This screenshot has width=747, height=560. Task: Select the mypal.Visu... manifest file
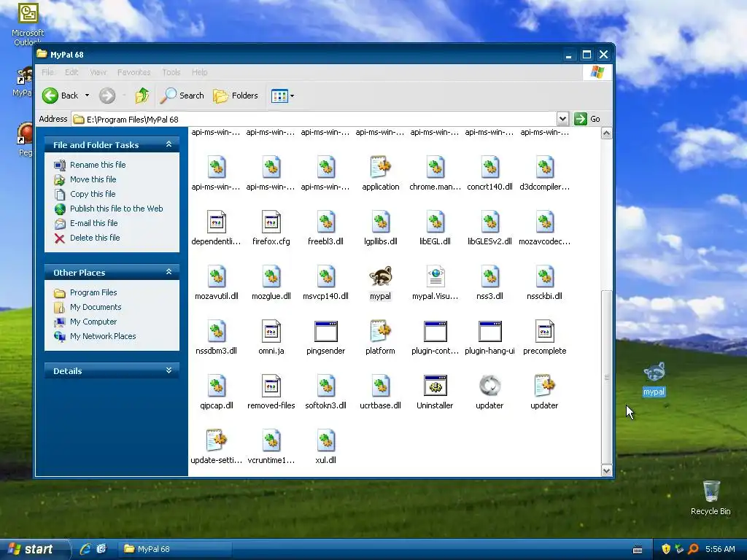[435, 284]
